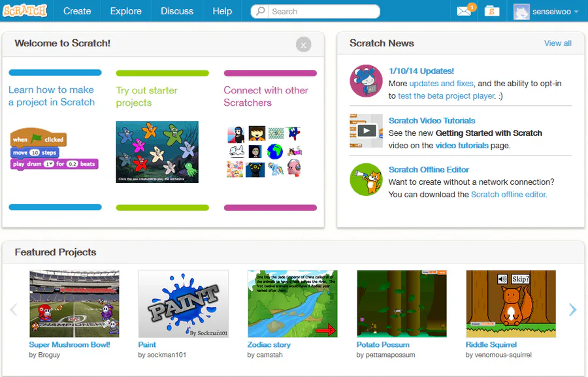This screenshot has width=588, height=377.
Task: Click the pink Kirby headphones avatar
Action: click(x=295, y=168)
